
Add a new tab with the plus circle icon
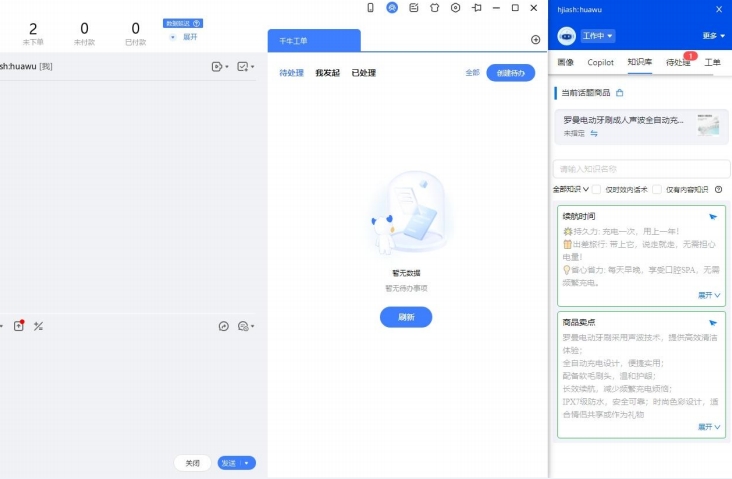[535, 40]
